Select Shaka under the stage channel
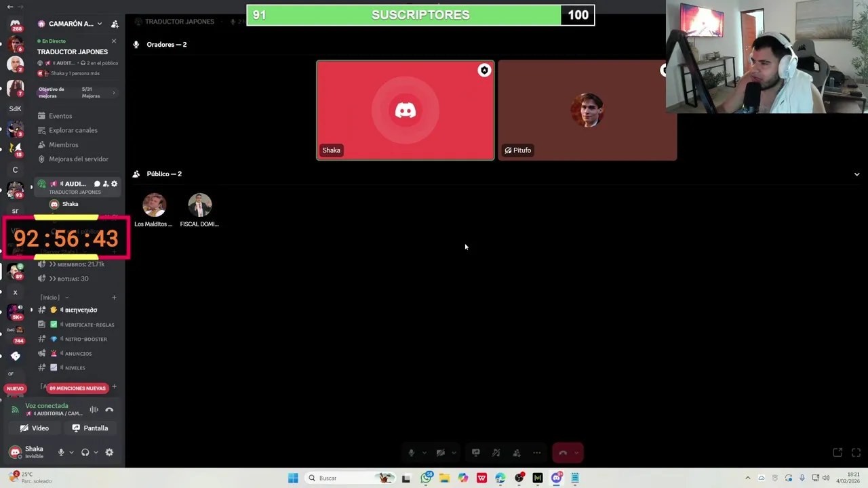This screenshot has height=488, width=868. click(x=70, y=204)
